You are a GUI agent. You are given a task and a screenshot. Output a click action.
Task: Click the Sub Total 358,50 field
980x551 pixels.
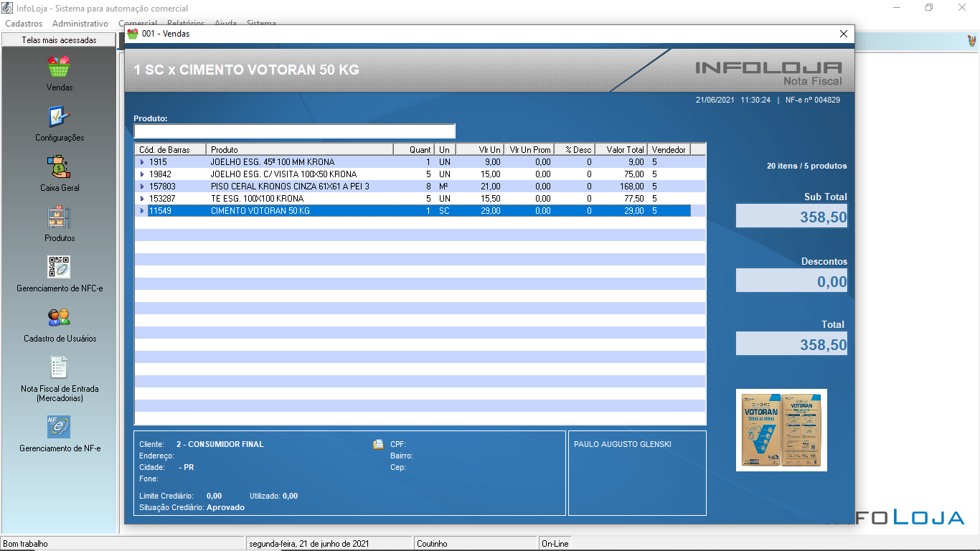[x=791, y=216]
